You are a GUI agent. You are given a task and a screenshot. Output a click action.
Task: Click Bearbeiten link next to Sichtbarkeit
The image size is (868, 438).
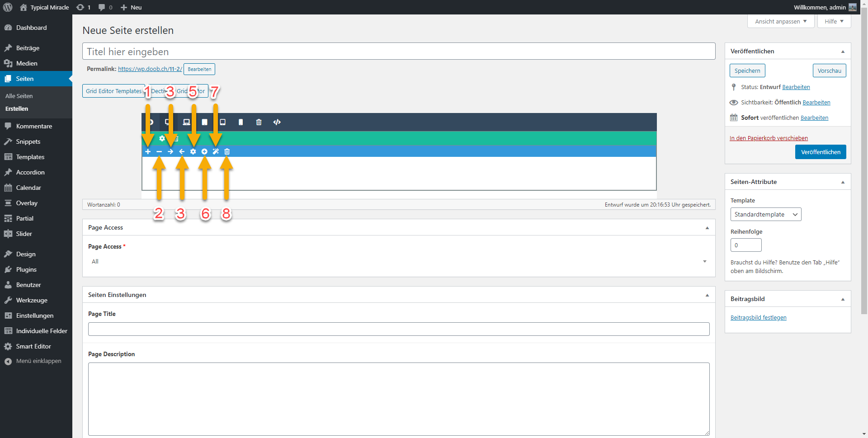point(816,102)
